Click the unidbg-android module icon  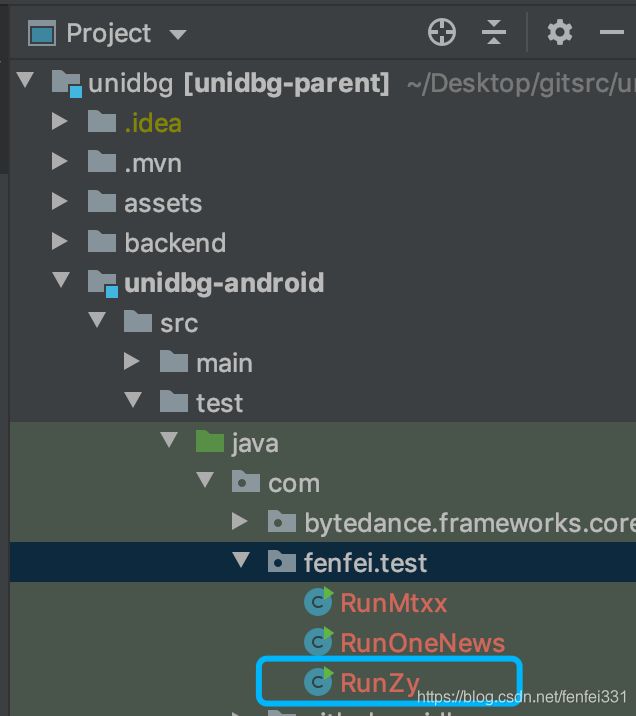click(103, 284)
